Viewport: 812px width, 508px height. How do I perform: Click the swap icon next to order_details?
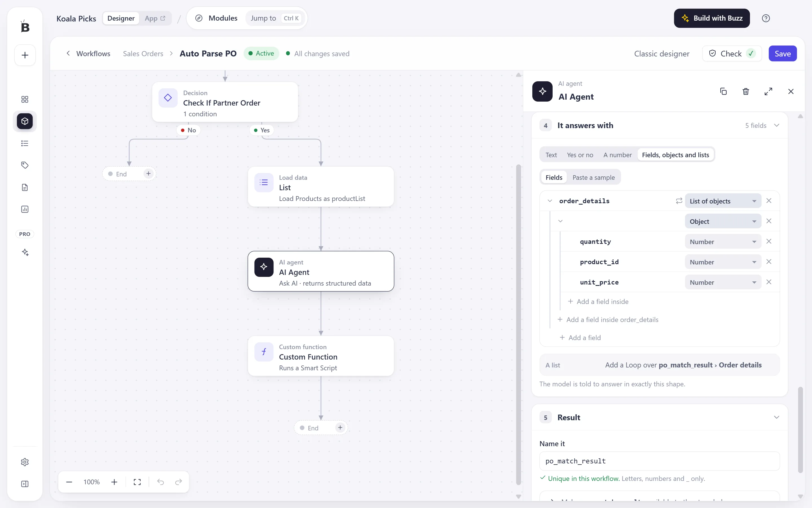coord(679,201)
